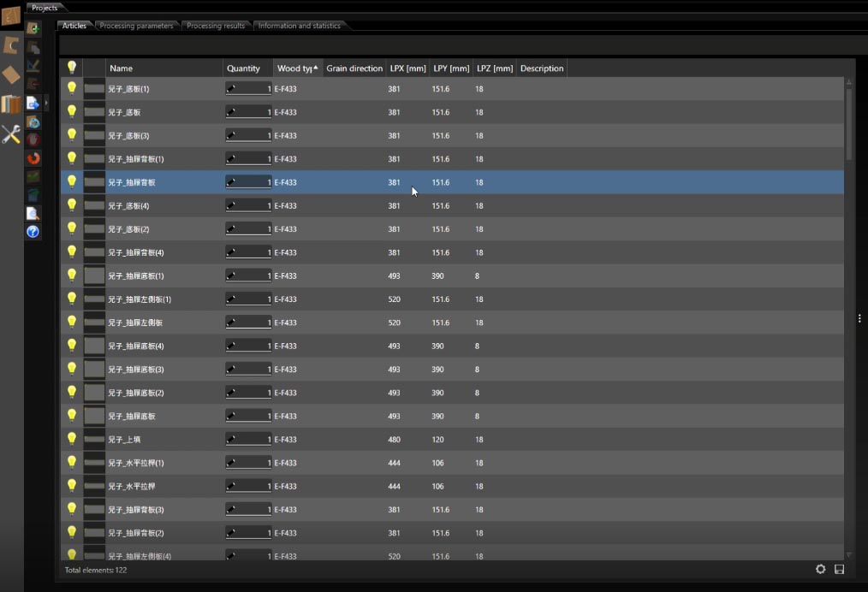Click the add project green plus icon
The height and width of the screenshot is (592, 868).
pyautogui.click(x=33, y=28)
